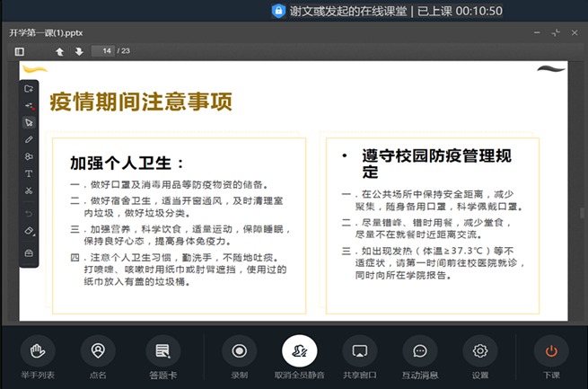Click the undo arrow in annotation toolbar
Image resolution: width=588 pixels, height=389 pixels.
coord(29,214)
